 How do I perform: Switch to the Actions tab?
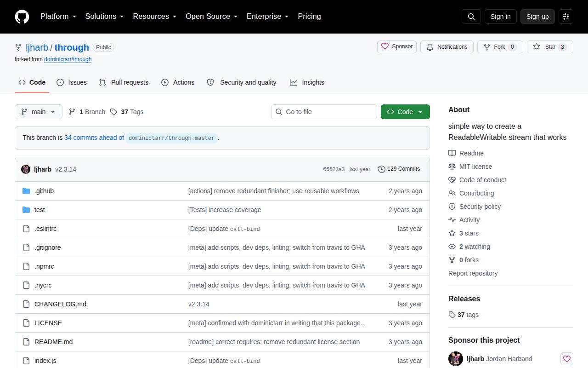tap(178, 82)
